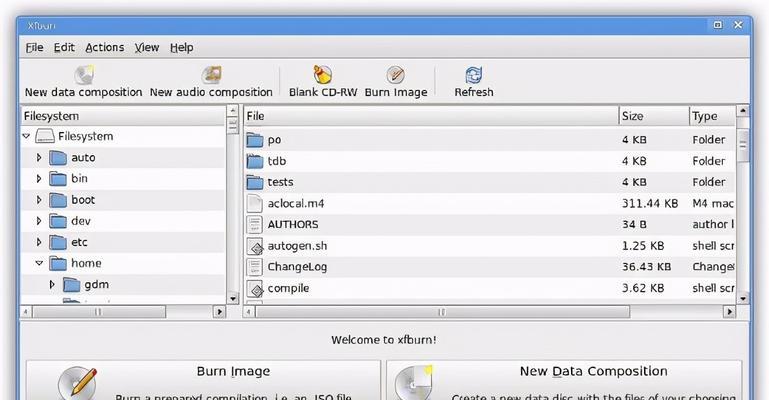This screenshot has width=769, height=400.
Task: Click the aclocal.m4 file icon
Action: click(x=255, y=203)
